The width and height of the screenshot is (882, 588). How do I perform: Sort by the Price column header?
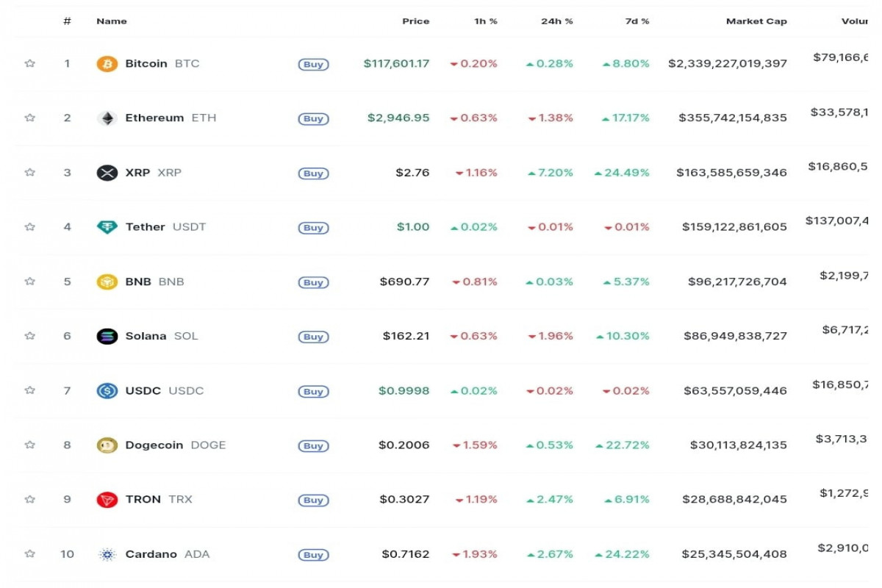click(415, 21)
